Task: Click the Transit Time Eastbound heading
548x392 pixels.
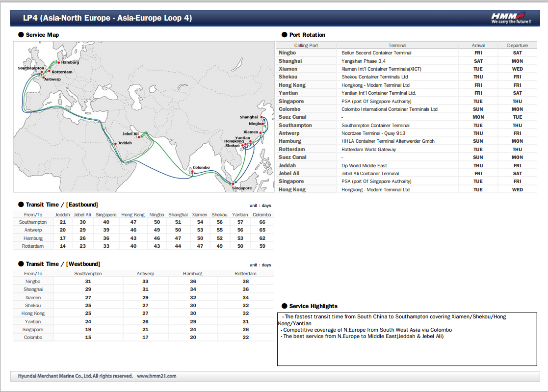Action: click(x=62, y=205)
